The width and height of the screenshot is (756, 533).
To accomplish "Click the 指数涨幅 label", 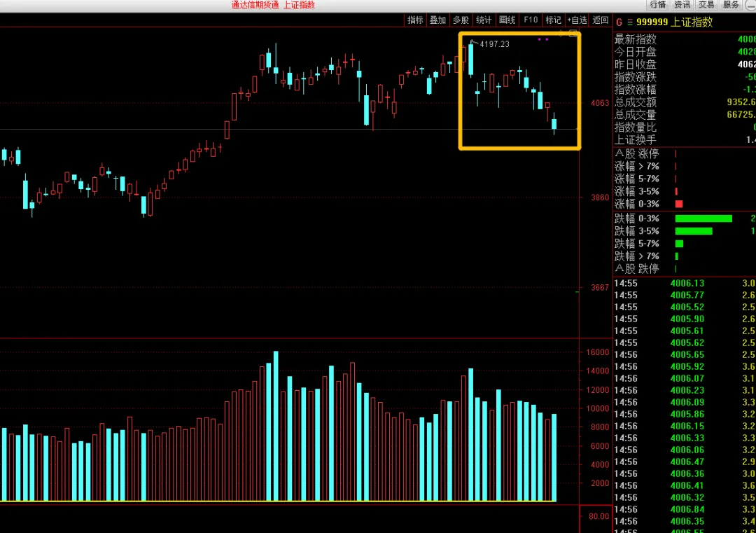I will tap(635, 89).
